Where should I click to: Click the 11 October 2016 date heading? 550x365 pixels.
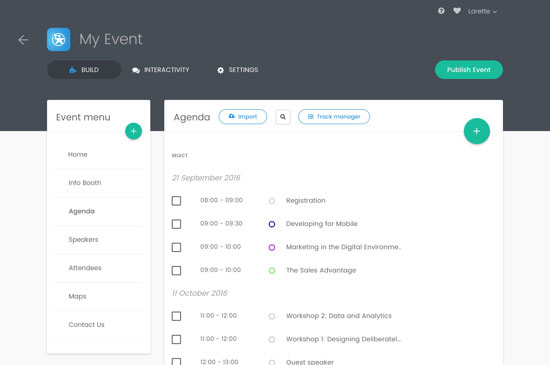coord(200,293)
